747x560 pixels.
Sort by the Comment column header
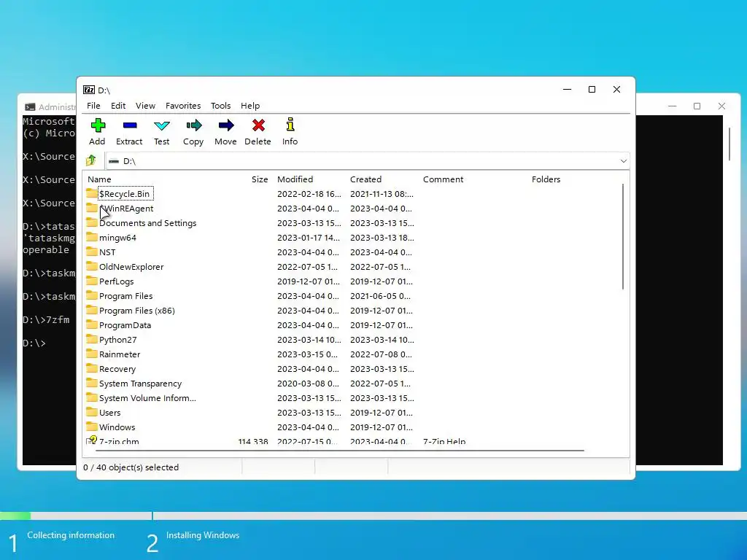coord(443,179)
